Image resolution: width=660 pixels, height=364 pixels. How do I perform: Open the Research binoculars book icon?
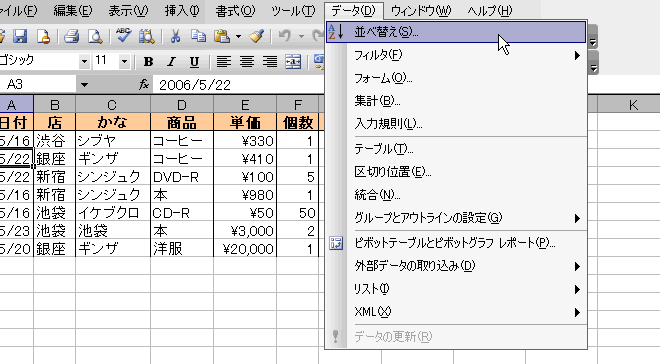(x=147, y=36)
